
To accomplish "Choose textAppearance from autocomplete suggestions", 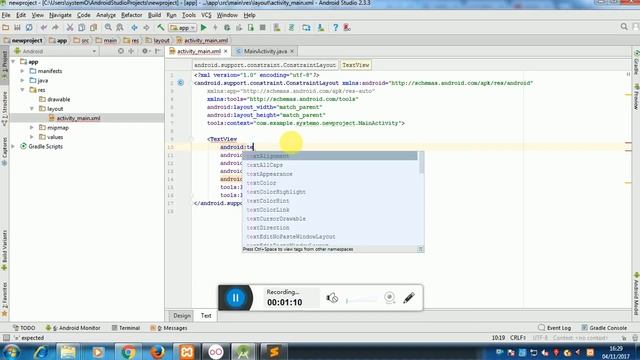I will pos(269,174).
